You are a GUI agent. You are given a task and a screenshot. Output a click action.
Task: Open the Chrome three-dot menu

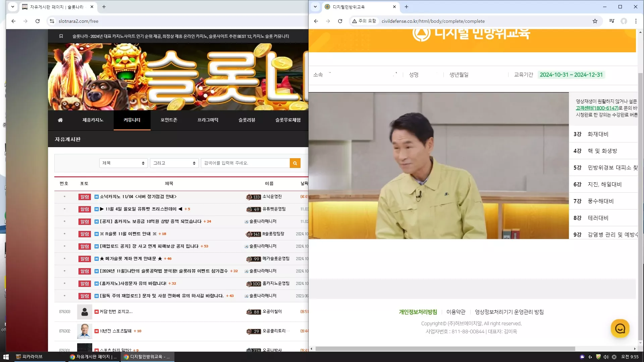coord(636,21)
